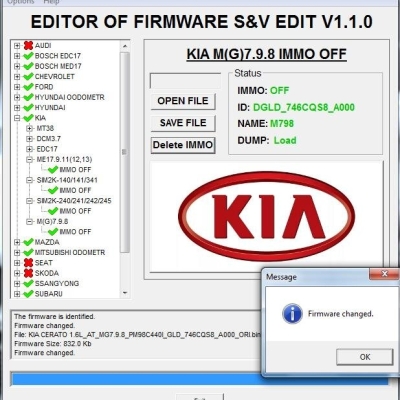Expand the EDC17 sub-node under KIA

(x=30, y=149)
